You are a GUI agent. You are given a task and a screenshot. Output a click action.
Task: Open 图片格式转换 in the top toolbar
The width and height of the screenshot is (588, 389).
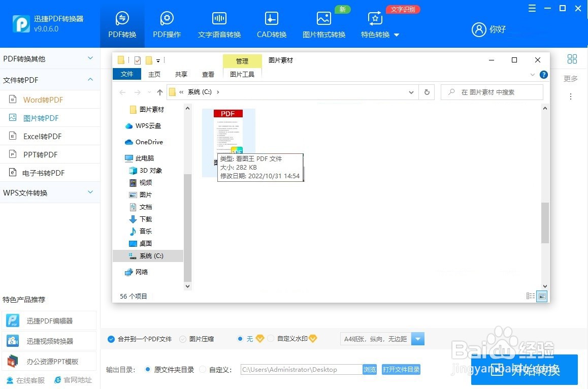coord(324,25)
